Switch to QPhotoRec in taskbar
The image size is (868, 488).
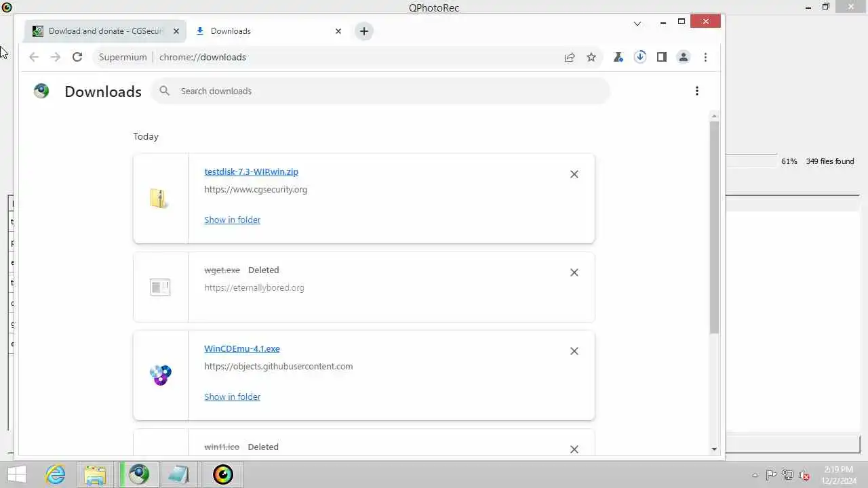223,474
